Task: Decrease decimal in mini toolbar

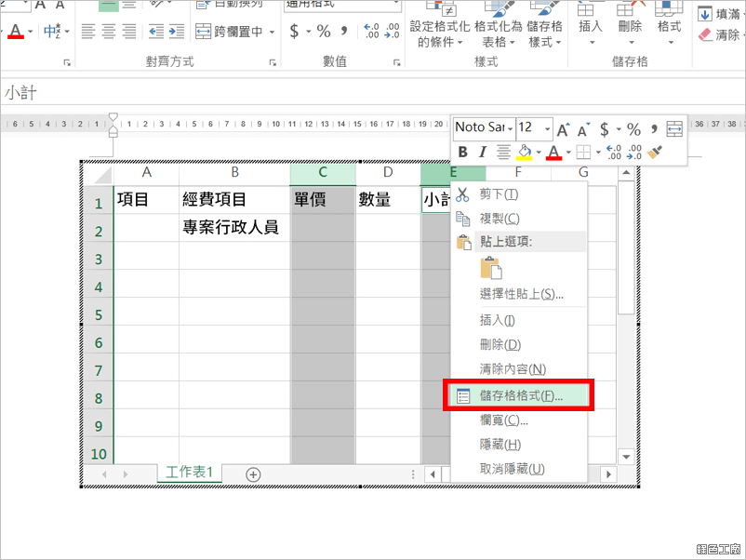Action: coord(634,153)
